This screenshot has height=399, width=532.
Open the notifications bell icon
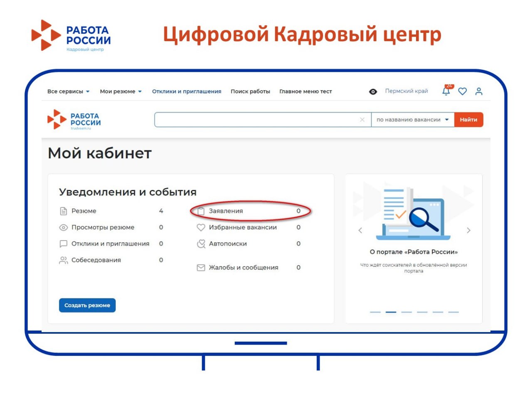coord(446,91)
